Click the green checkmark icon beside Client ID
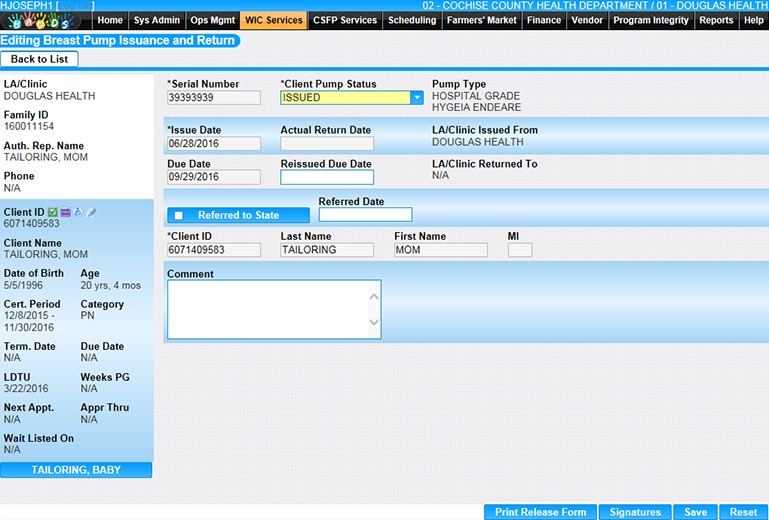 (x=53, y=212)
